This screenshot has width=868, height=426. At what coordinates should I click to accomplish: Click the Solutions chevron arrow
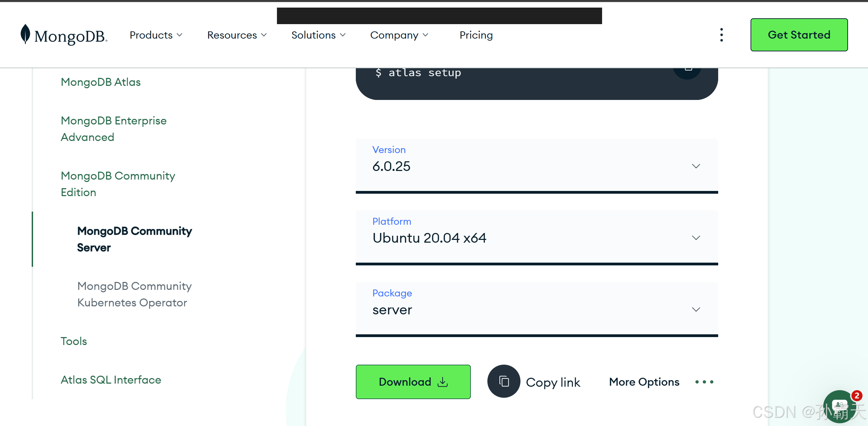click(x=342, y=35)
